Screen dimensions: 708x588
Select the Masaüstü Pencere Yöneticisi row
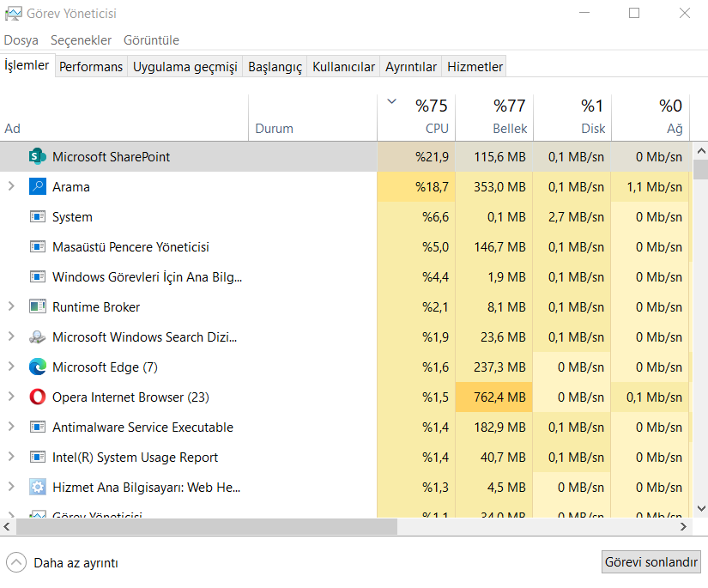click(x=130, y=247)
